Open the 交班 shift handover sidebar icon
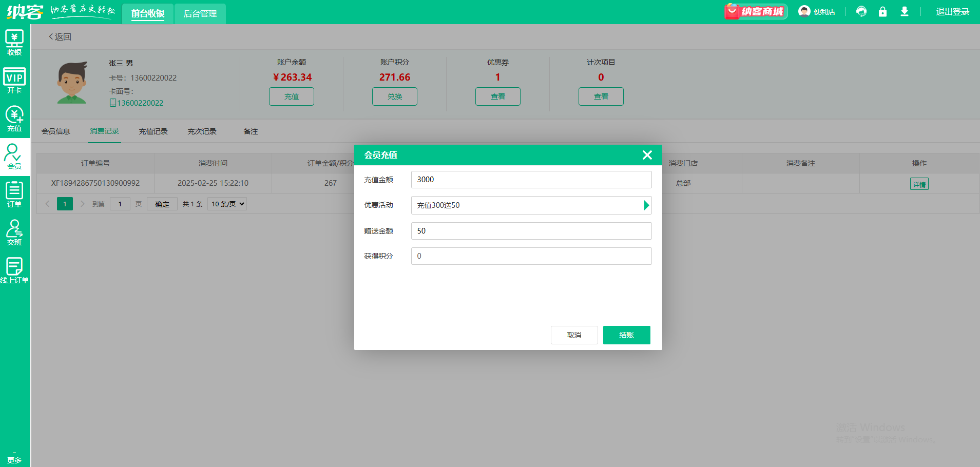The width and height of the screenshot is (980, 467). pyautogui.click(x=14, y=232)
